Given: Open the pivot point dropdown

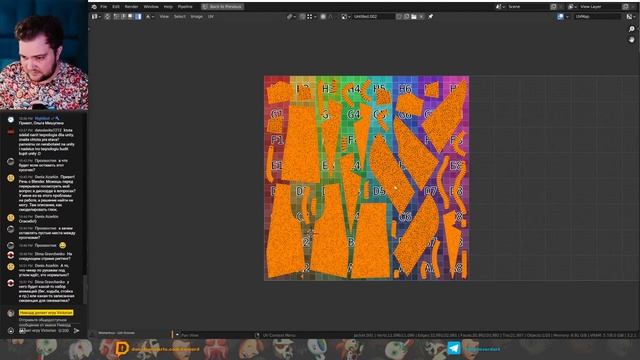Looking at the screenshot, I should point(291,17).
